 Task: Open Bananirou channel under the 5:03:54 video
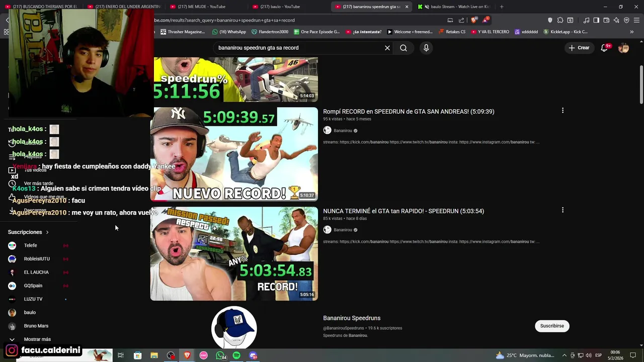[343, 230]
